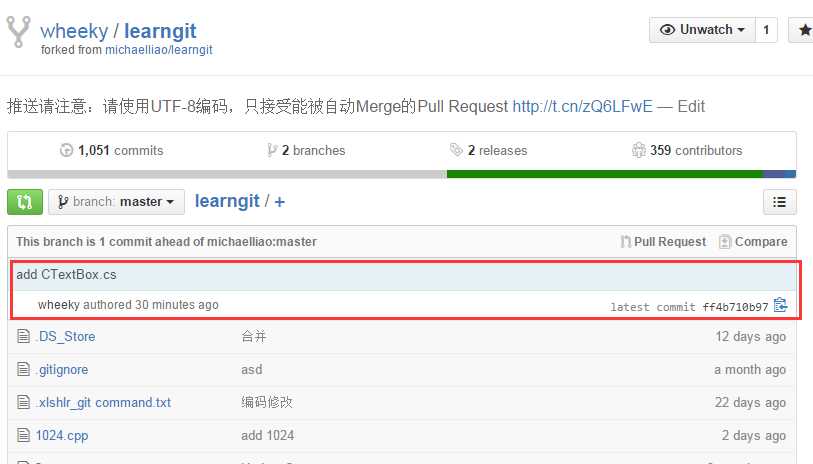
Task: Open the 359 contributors tab
Action: [687, 150]
